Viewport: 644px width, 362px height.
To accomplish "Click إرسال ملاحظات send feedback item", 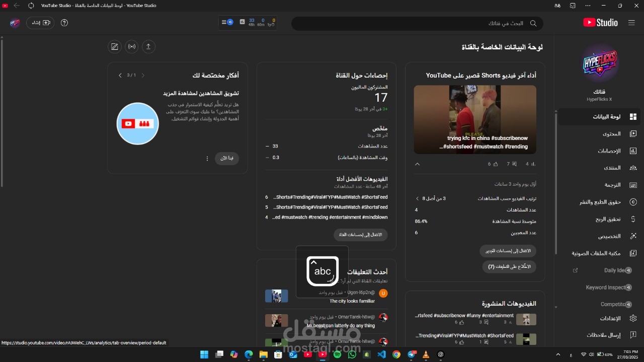I will 599,335.
